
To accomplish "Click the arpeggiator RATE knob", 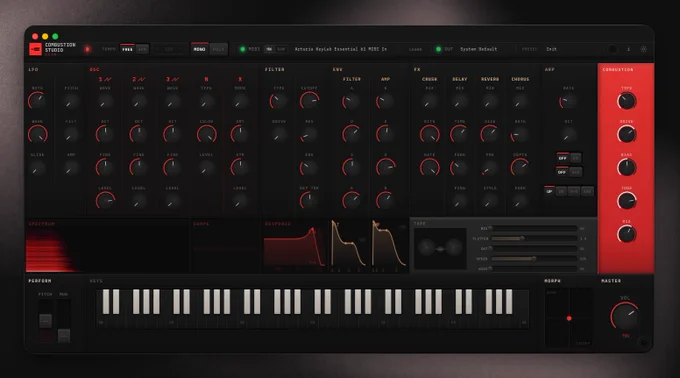I will (568, 101).
